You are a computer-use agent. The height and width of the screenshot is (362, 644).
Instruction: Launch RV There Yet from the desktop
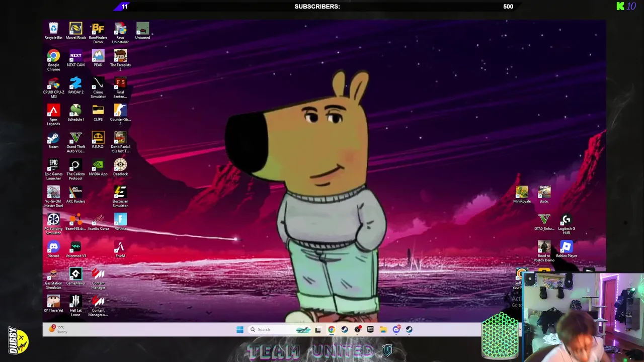coord(53,304)
